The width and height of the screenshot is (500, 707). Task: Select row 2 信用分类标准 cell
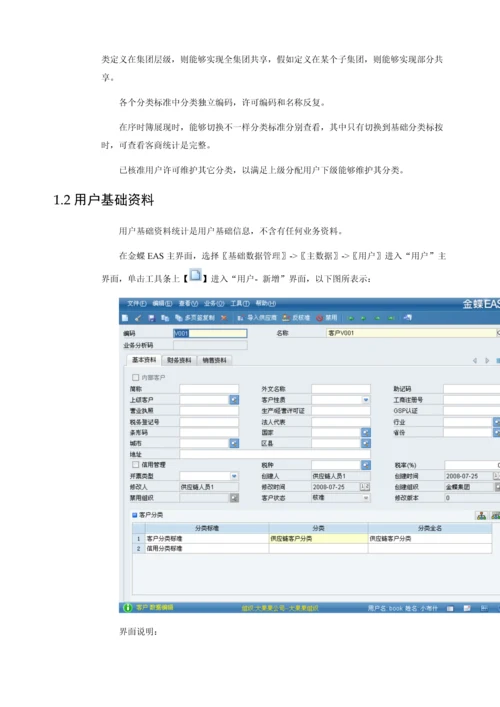[x=207, y=548]
